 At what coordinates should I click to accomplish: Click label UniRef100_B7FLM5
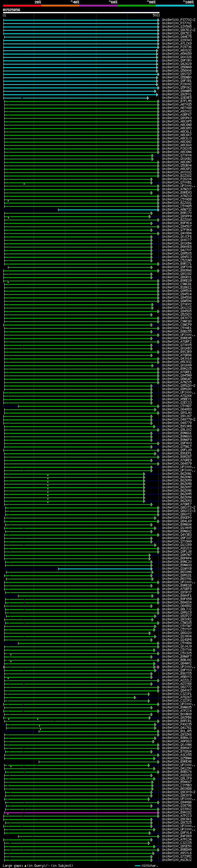coord(177,101)
